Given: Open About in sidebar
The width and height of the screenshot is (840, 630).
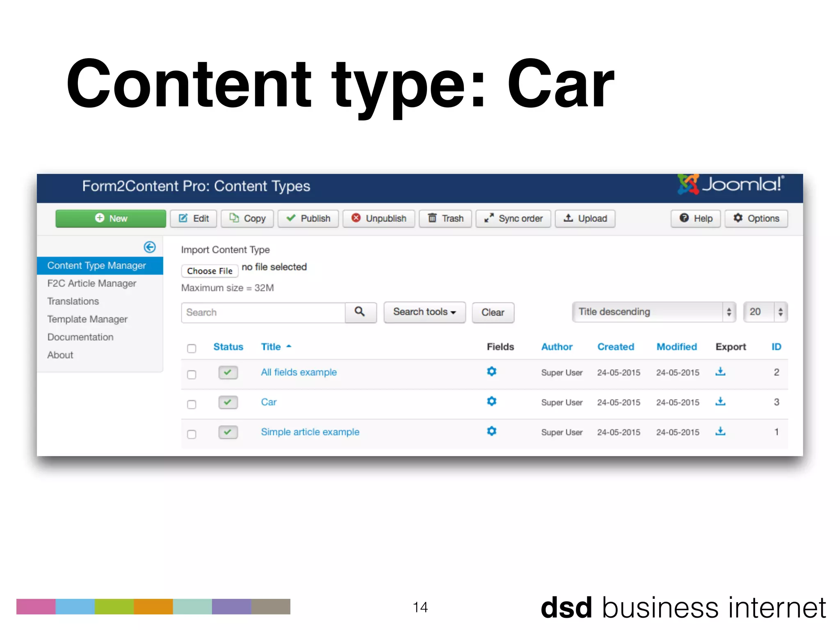Looking at the screenshot, I should coord(60,355).
